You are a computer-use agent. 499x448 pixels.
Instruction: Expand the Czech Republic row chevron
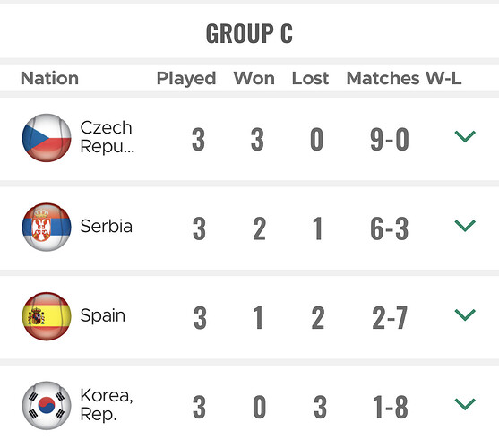click(465, 136)
